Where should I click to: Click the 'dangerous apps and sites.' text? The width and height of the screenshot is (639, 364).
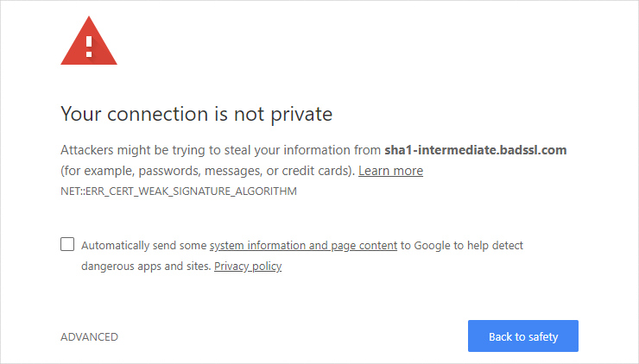pyautogui.click(x=146, y=267)
